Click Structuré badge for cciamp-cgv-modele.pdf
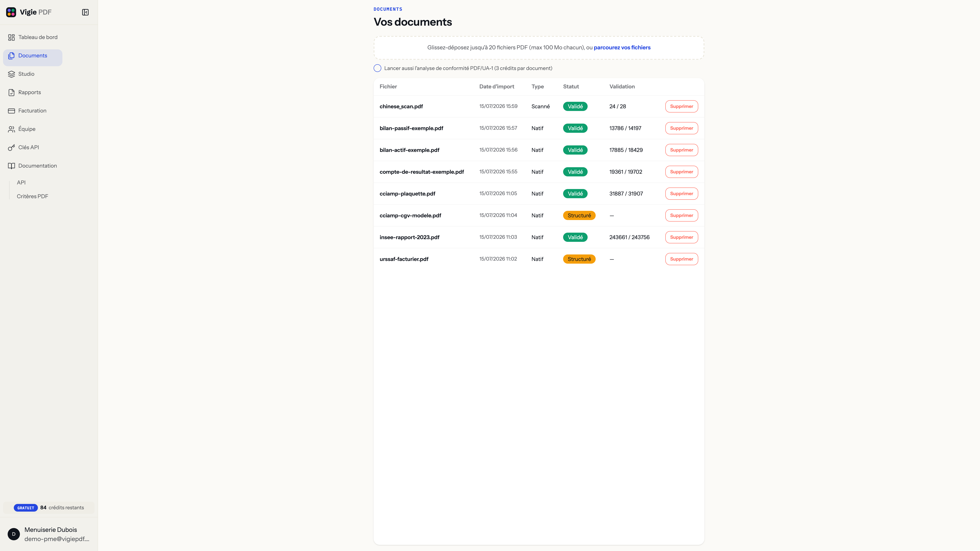The height and width of the screenshot is (551, 980). [x=579, y=215]
